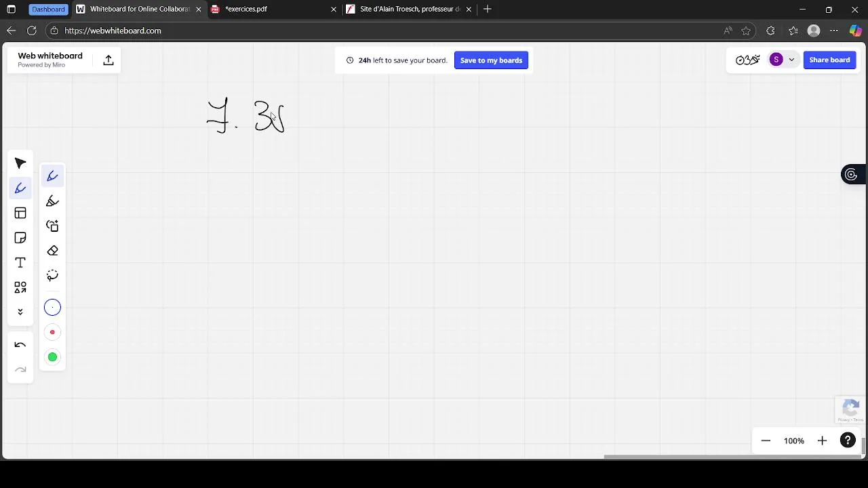Open browser settings and more menu
Viewport: 868px width, 488px height.
click(x=834, y=30)
